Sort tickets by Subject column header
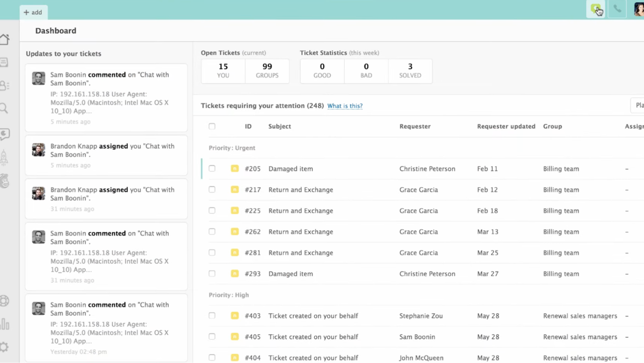 [x=279, y=127]
